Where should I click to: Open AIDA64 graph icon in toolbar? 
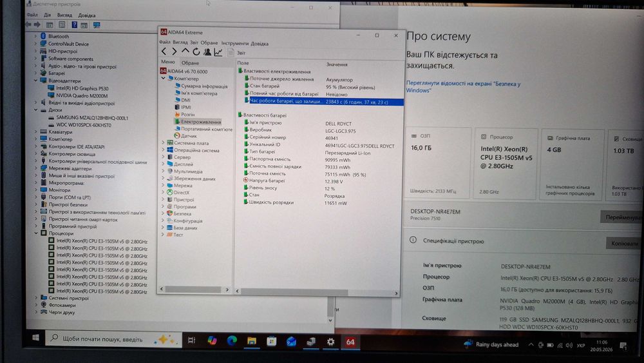(218, 52)
